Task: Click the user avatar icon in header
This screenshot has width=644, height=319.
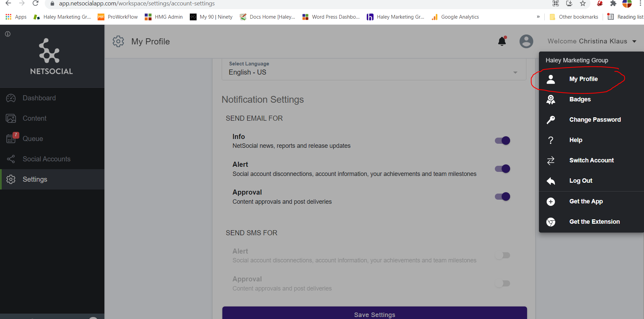Action: point(526,41)
